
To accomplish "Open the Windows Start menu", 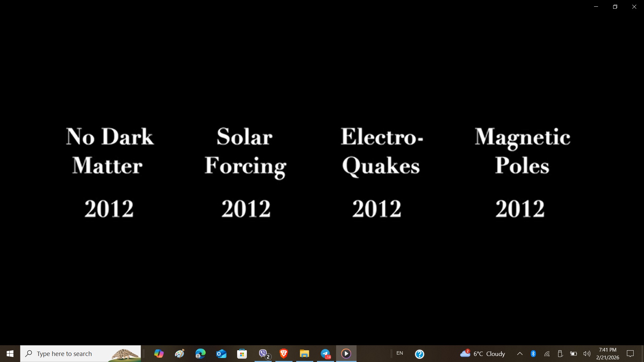I will [x=10, y=354].
